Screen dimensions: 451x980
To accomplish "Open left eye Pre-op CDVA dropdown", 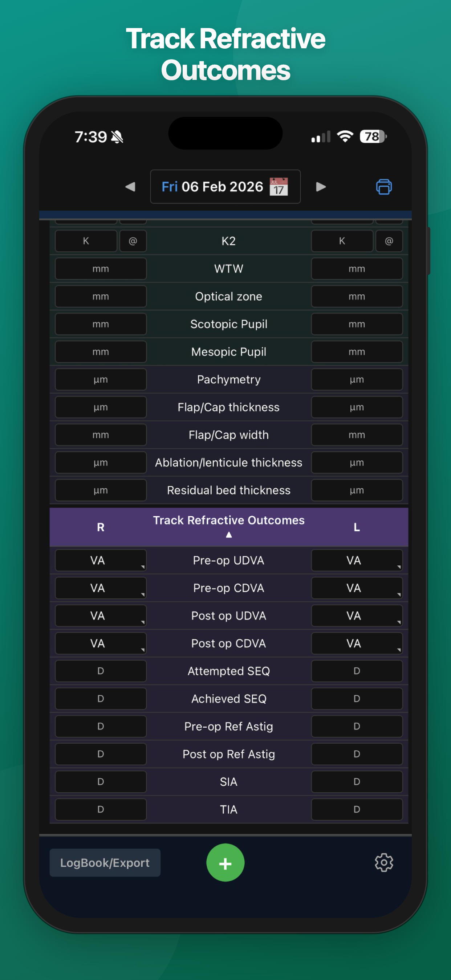I will coord(357,588).
